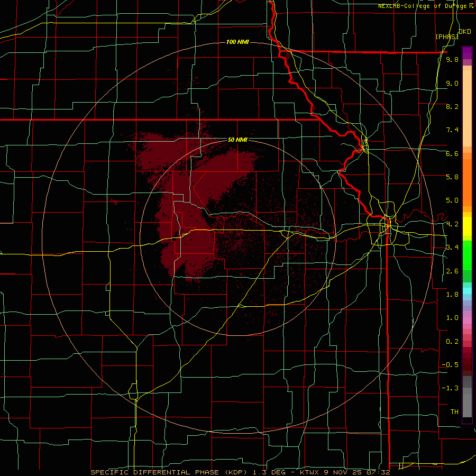Click the KTWX radar site identifier
Viewport: 476px width, 476px height.
tap(309, 472)
